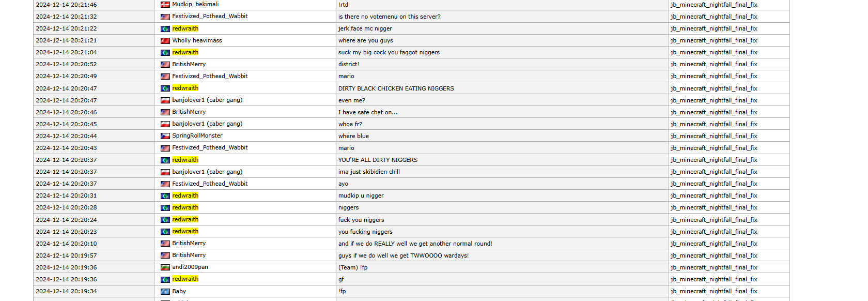Click the "where are you guys" message cell
The height and width of the screenshot is (301, 868).
click(x=365, y=40)
